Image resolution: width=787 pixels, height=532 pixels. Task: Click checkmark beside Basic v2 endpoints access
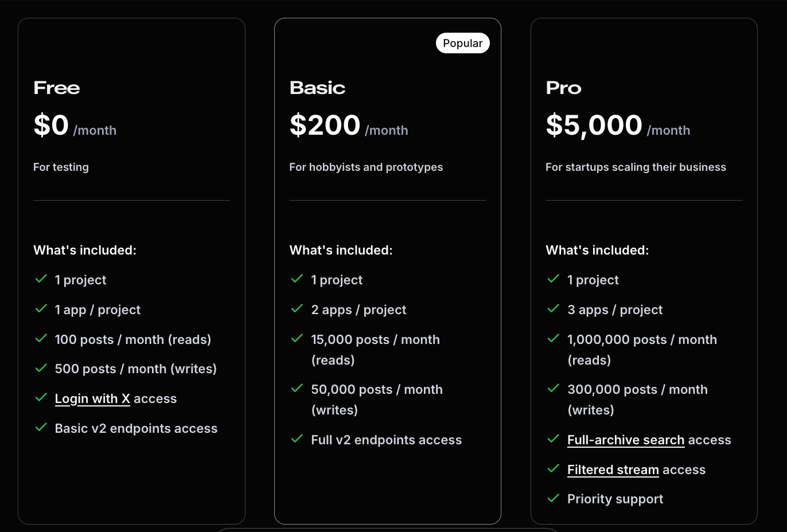pos(41,427)
